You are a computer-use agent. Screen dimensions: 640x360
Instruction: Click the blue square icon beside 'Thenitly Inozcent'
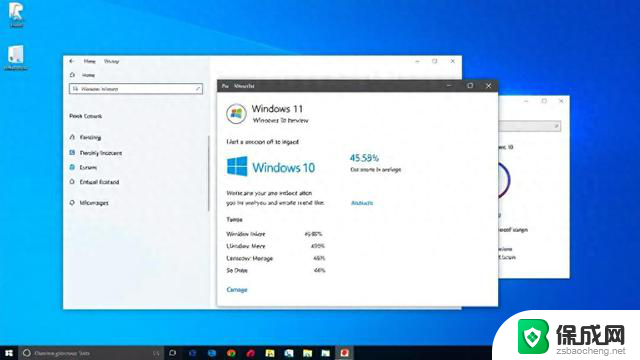(72, 153)
